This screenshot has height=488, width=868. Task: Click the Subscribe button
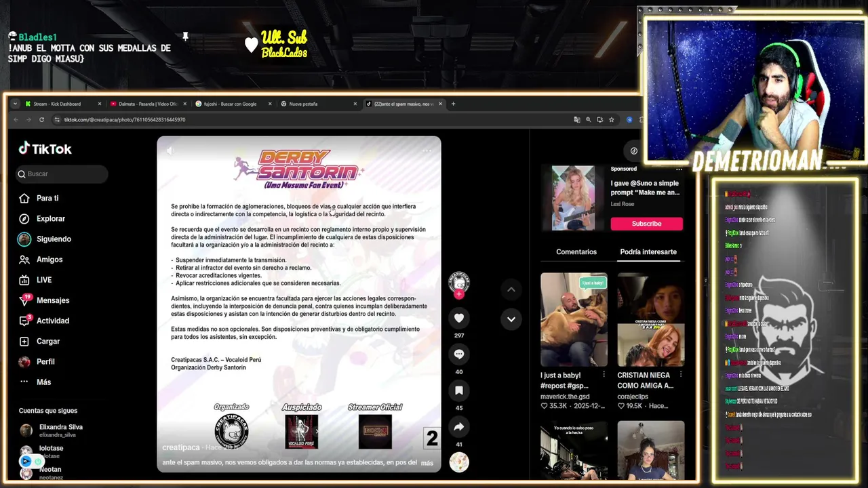coord(646,224)
